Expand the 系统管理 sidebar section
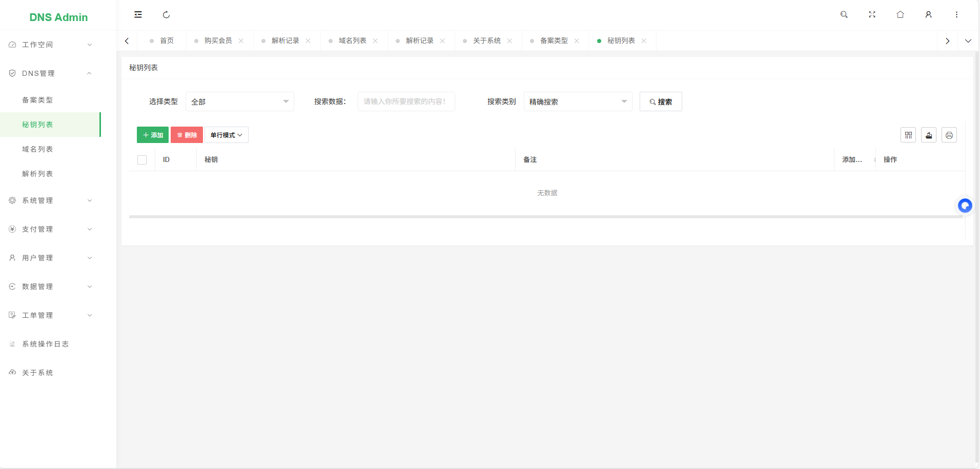 (x=50, y=200)
